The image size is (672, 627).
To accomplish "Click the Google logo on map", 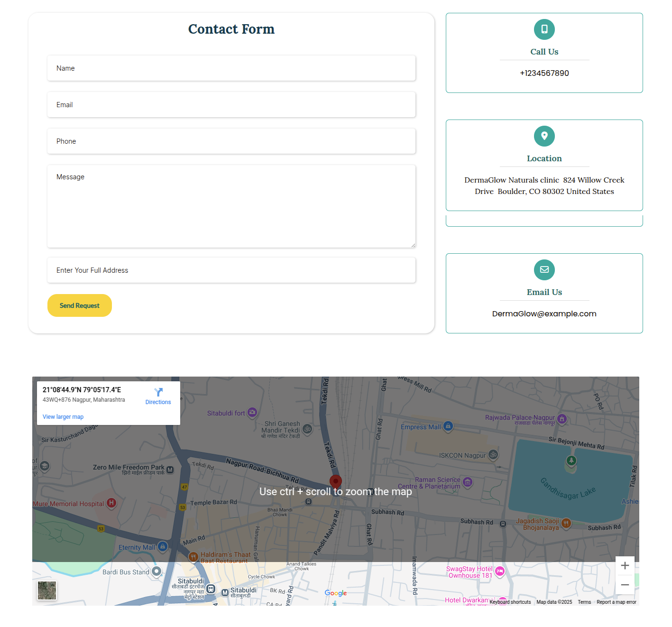I will click(x=336, y=593).
